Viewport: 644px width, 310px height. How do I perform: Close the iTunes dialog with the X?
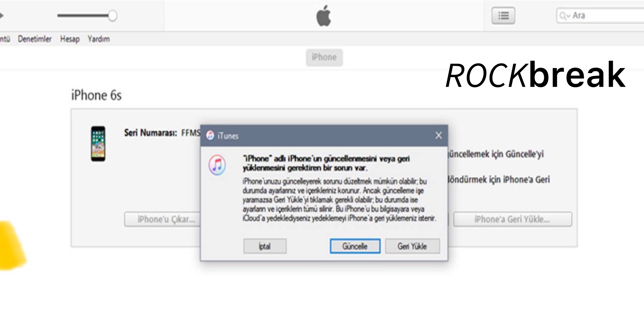click(x=438, y=135)
